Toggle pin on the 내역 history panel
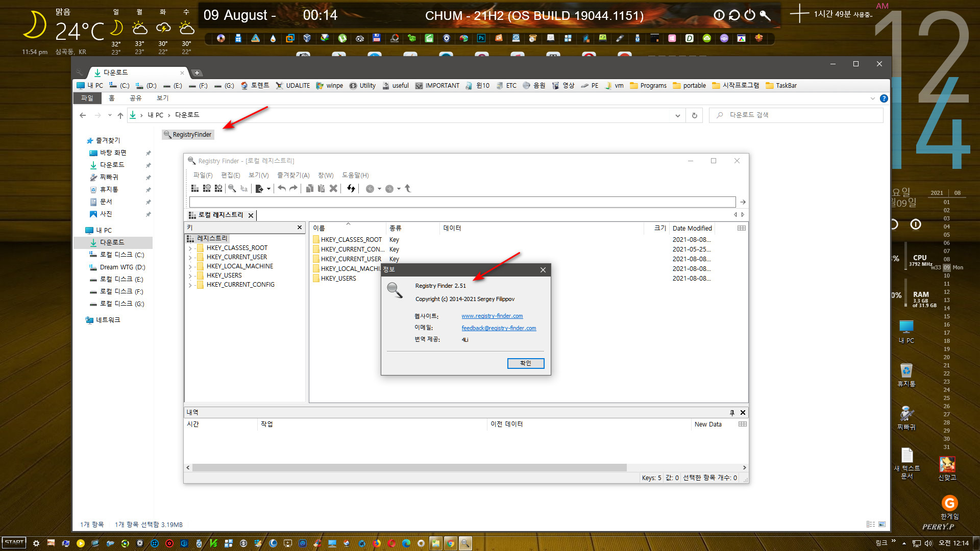 [x=732, y=413]
